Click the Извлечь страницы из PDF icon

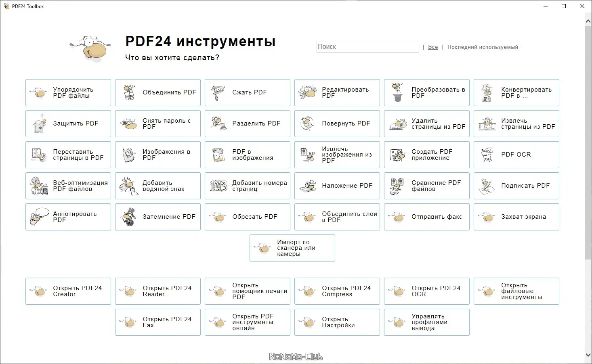(x=487, y=124)
